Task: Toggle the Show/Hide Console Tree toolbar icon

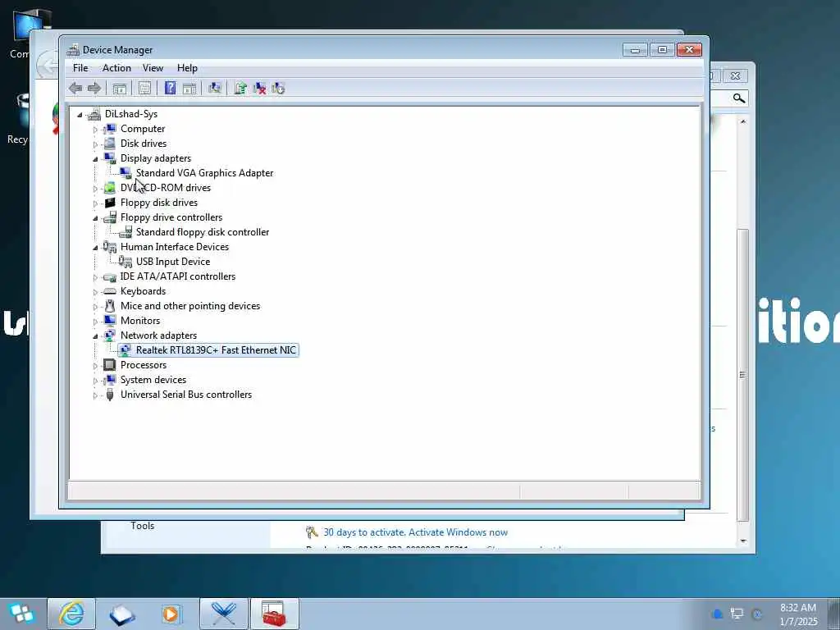Action: (x=120, y=89)
